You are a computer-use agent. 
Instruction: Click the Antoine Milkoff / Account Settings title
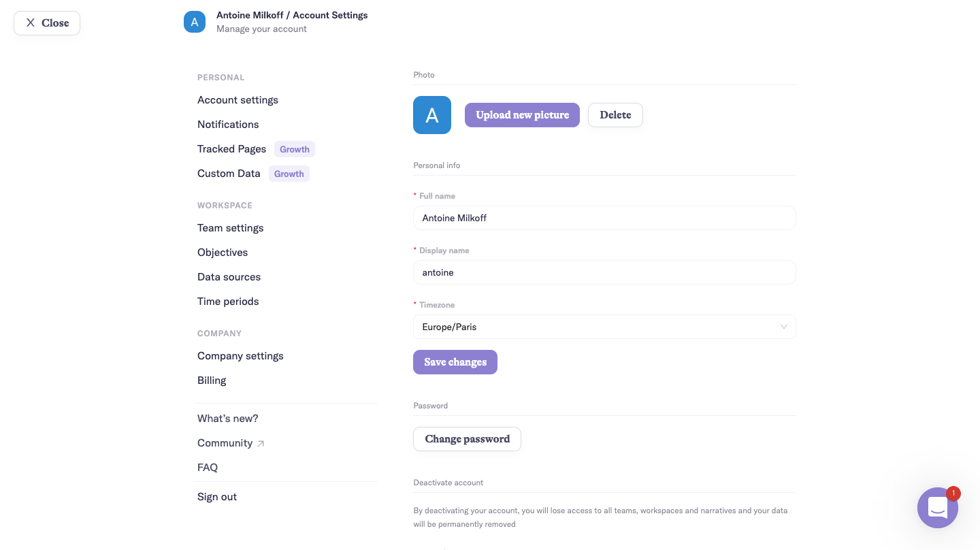point(292,15)
